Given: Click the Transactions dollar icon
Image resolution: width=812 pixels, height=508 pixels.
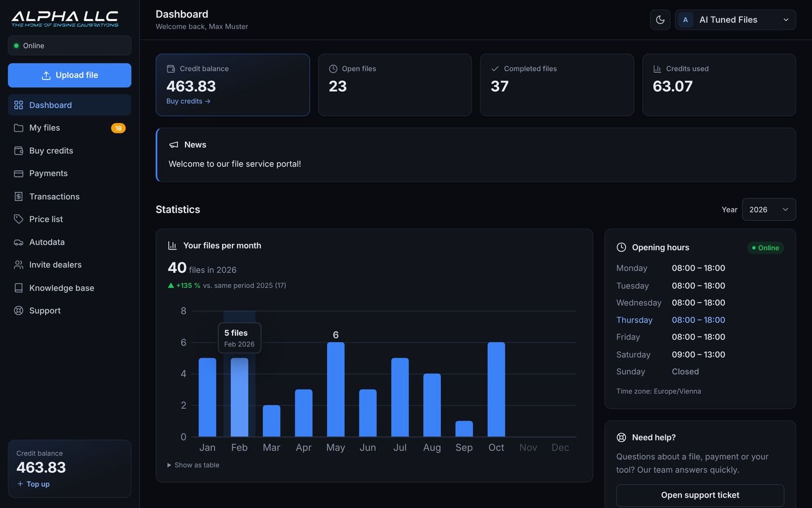Looking at the screenshot, I should point(19,196).
